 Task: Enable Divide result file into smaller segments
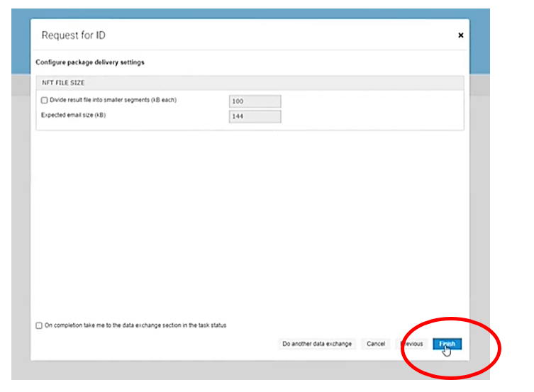point(45,101)
